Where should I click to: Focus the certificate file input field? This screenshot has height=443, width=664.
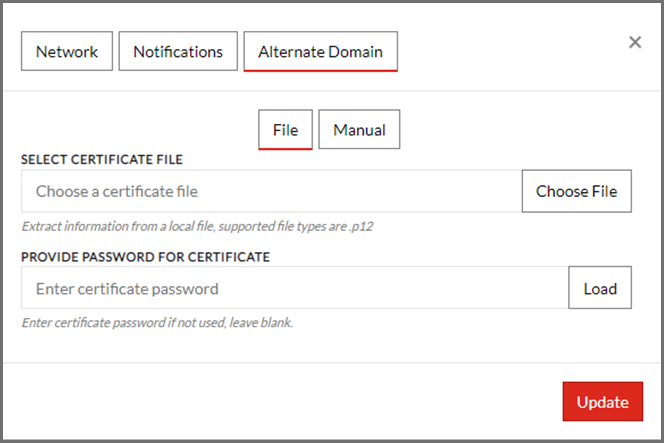pyautogui.click(x=271, y=191)
